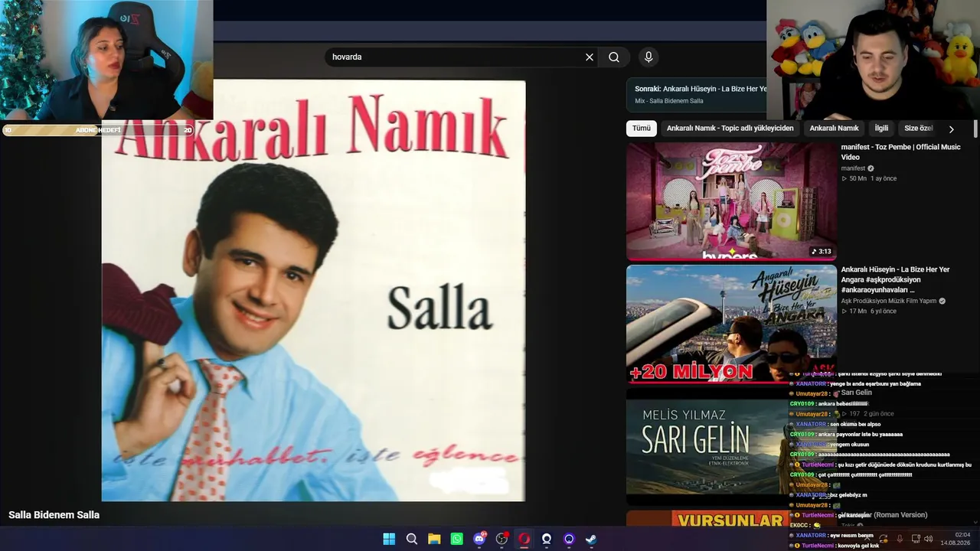980x551 pixels.
Task: Open the Toz Pembe video thumbnail
Action: coord(731,201)
